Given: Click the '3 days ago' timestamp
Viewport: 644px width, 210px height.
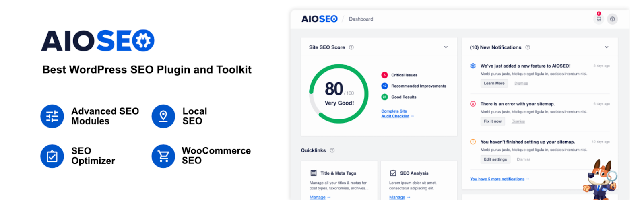Looking at the screenshot, I should (601, 66).
